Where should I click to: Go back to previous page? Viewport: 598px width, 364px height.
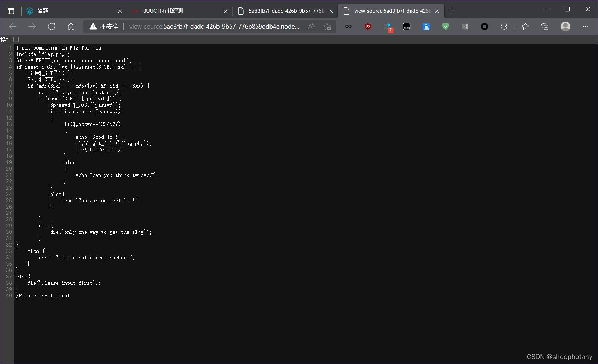(x=13, y=27)
